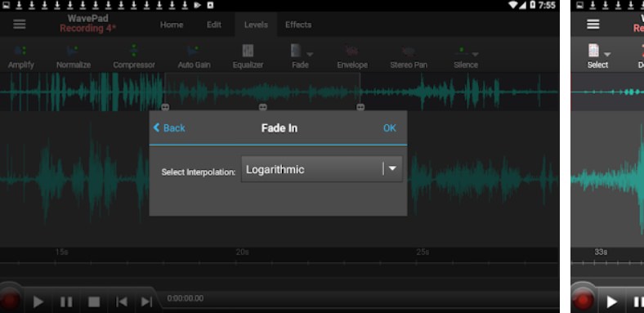This screenshot has width=644, height=313.
Task: Click the 33s mark in the second screenshot
Action: pos(601,252)
